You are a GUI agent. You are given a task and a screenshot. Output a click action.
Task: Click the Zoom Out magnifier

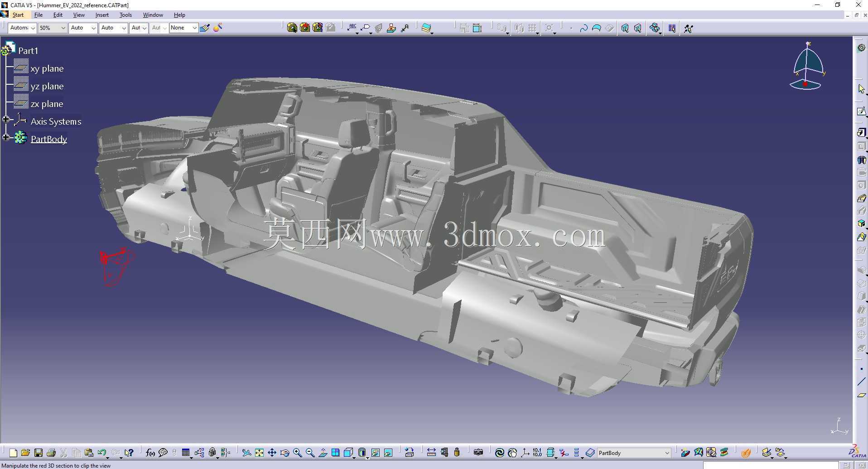tap(310, 453)
